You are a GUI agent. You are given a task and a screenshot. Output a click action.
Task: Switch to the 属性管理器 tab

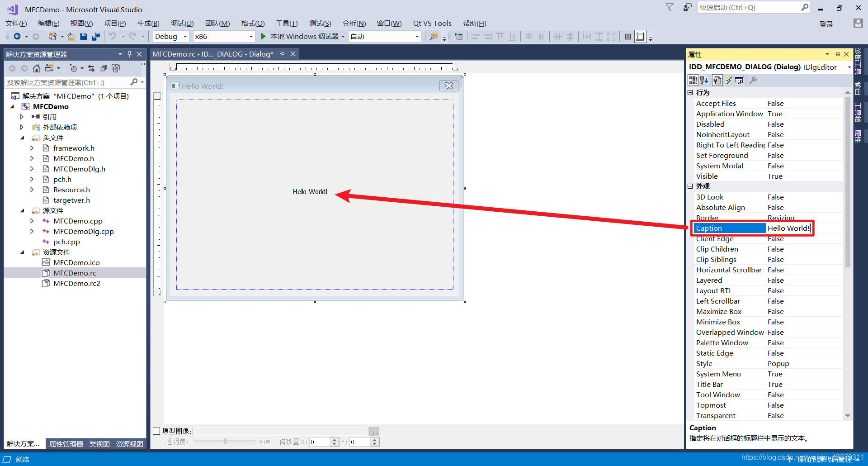coord(66,444)
